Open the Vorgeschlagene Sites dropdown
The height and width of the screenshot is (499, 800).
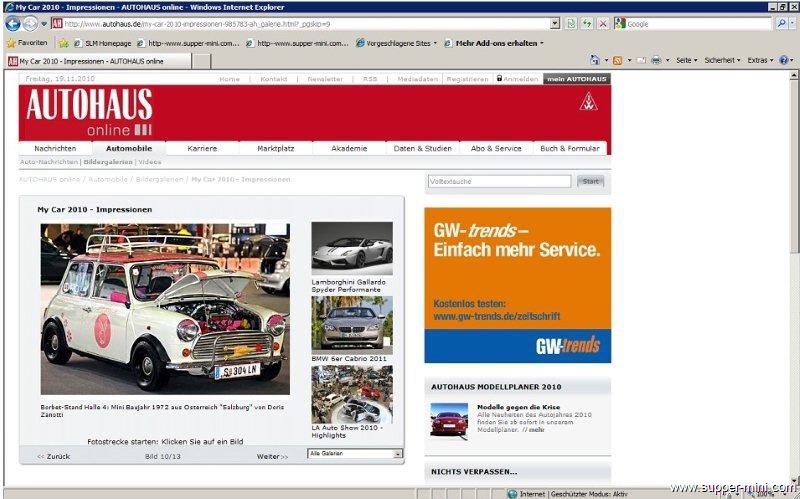tap(396, 43)
